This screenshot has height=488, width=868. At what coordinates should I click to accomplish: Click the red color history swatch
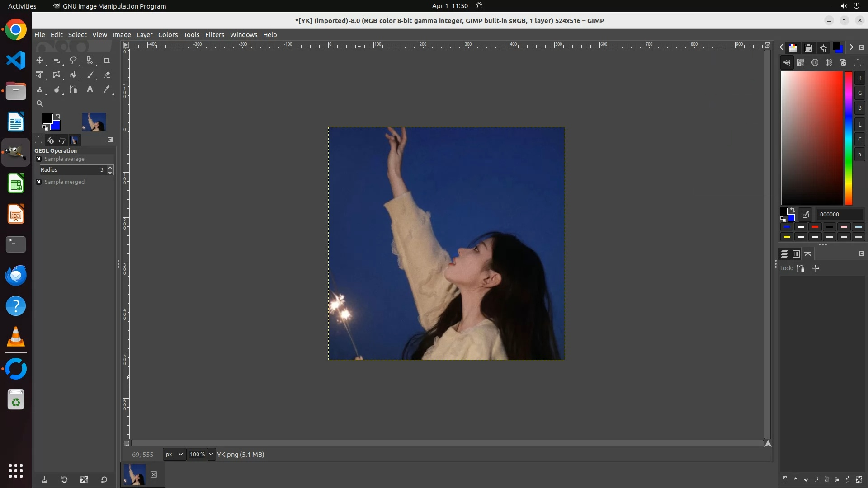click(x=815, y=227)
